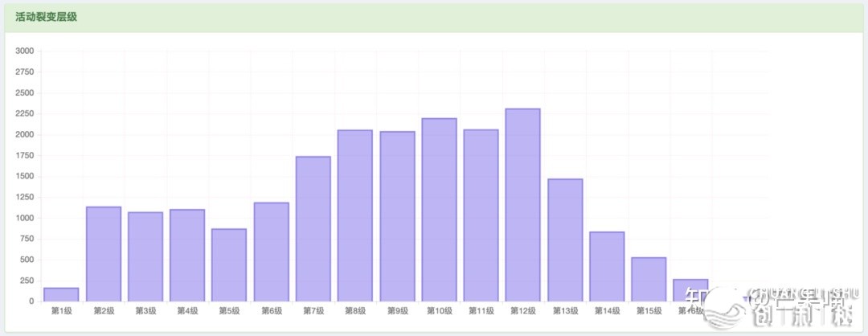The height and width of the screenshot is (336, 868).
Task: Click the bar for 第3级
Action: [145, 257]
